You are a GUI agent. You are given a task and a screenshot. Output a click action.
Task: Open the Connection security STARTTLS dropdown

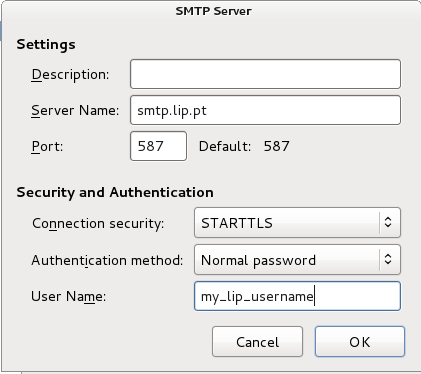pyautogui.click(x=297, y=223)
